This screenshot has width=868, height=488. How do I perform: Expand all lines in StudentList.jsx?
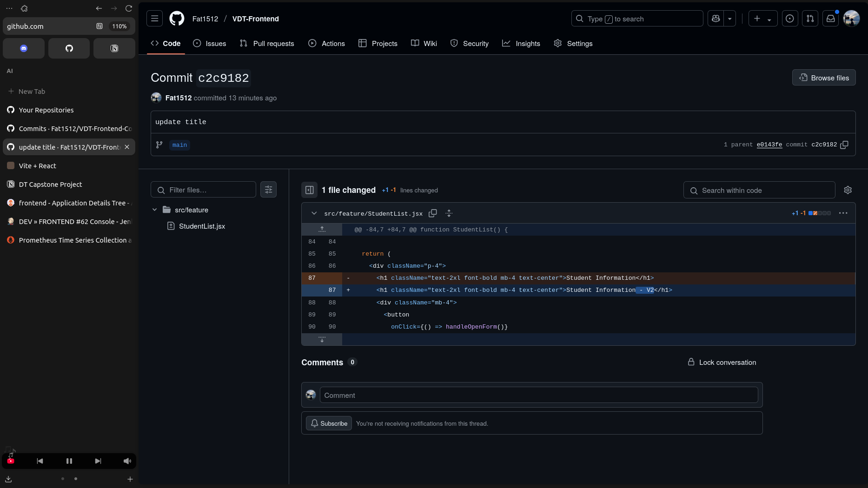click(x=449, y=213)
